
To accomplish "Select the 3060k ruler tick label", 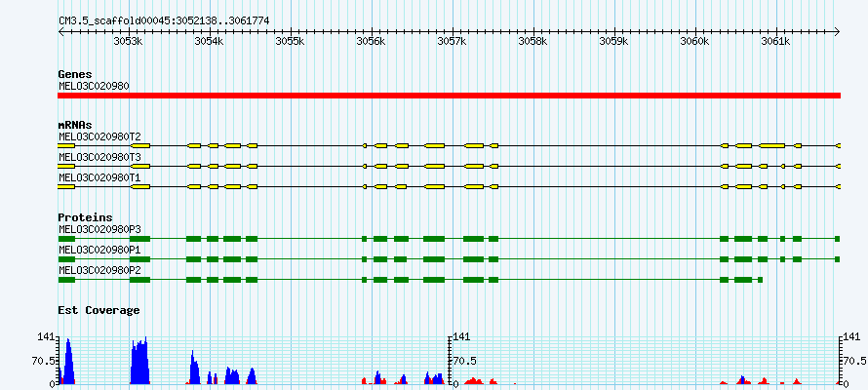I will [695, 42].
